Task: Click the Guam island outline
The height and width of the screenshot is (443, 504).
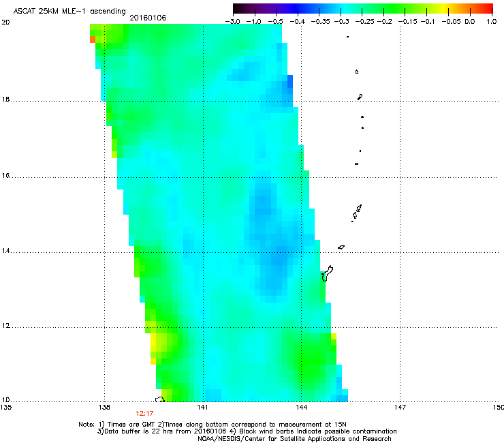Action: pyautogui.click(x=327, y=273)
